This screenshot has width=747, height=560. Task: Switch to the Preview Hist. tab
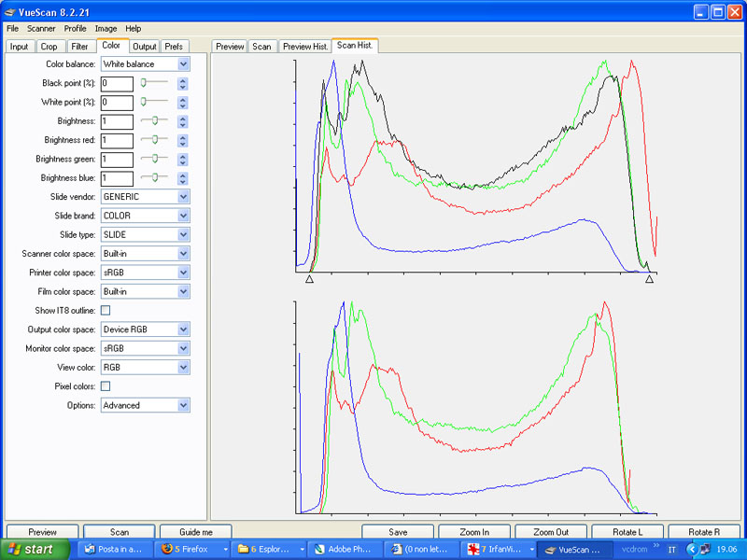[x=304, y=47]
